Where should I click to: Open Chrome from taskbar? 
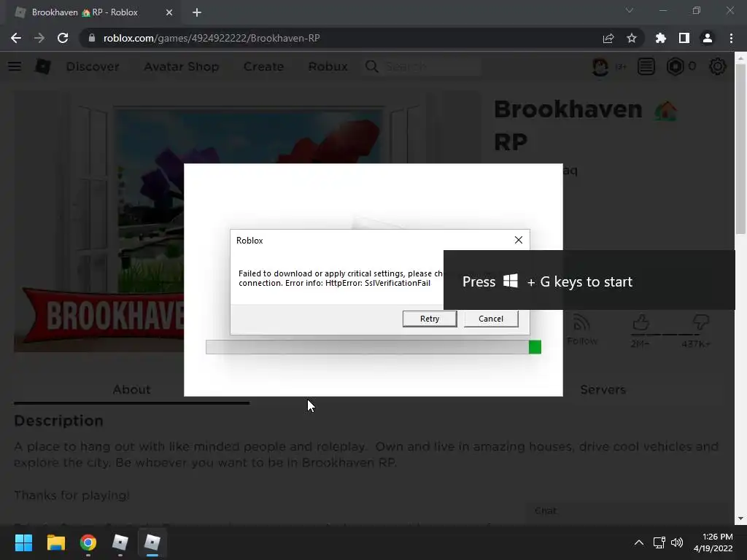pyautogui.click(x=88, y=542)
